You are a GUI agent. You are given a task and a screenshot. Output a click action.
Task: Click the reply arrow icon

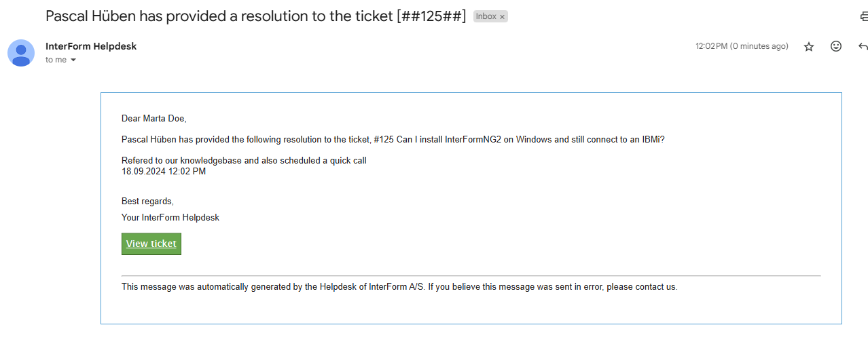point(863,46)
